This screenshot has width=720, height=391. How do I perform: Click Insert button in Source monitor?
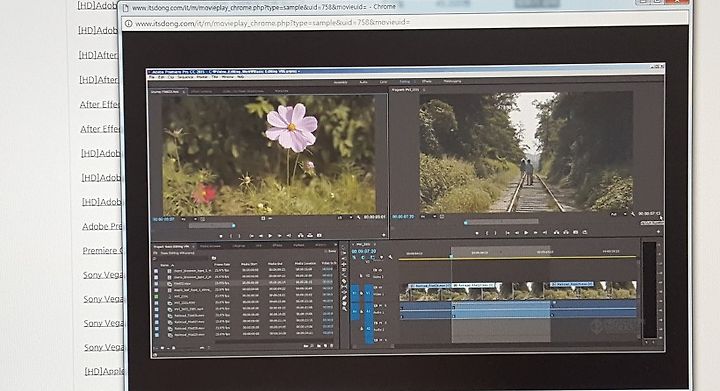tap(301, 235)
